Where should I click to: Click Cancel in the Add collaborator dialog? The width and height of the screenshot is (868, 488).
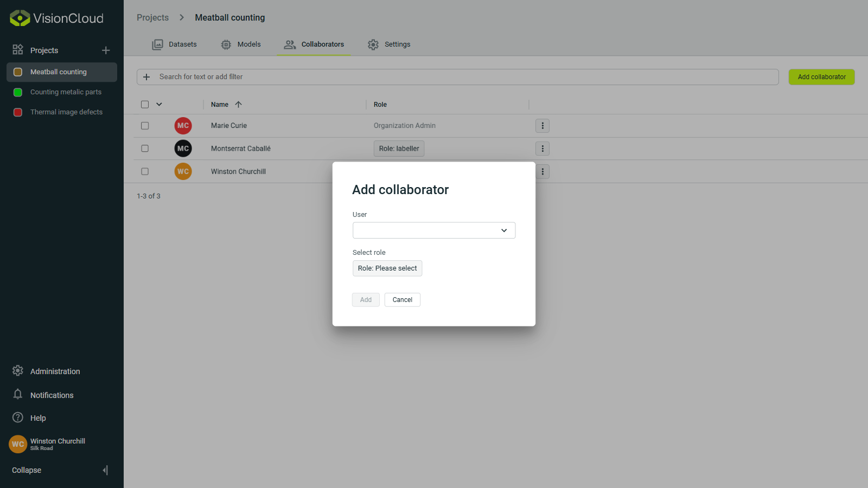[402, 299]
